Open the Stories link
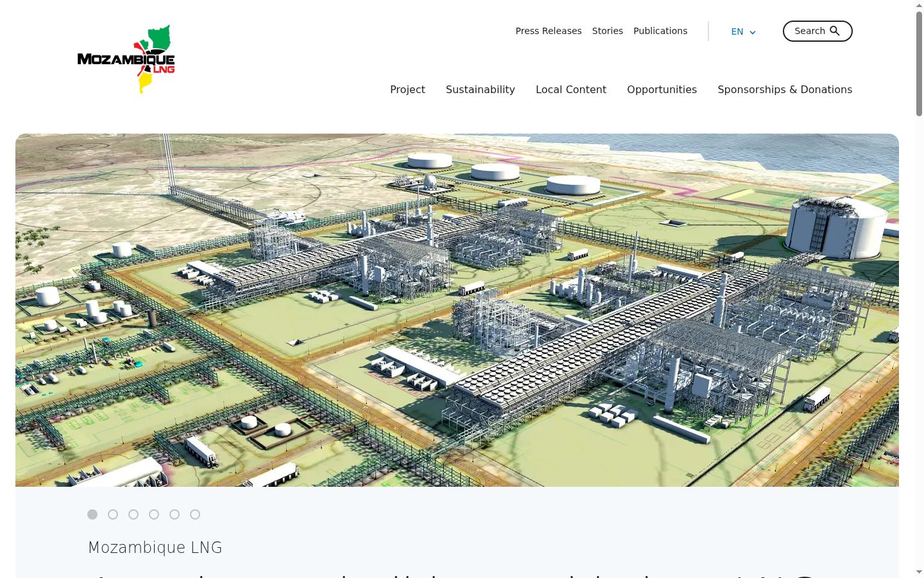This screenshot has width=924, height=578. click(x=608, y=31)
